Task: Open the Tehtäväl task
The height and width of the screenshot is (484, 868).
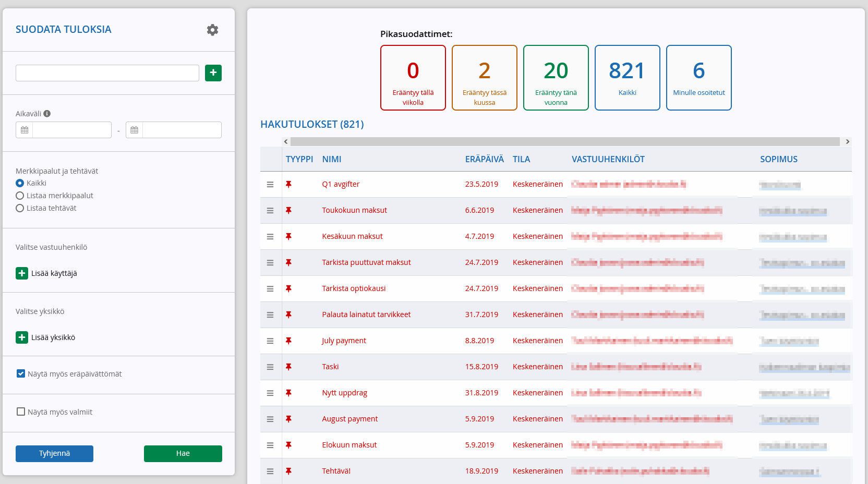Action: 336,471
